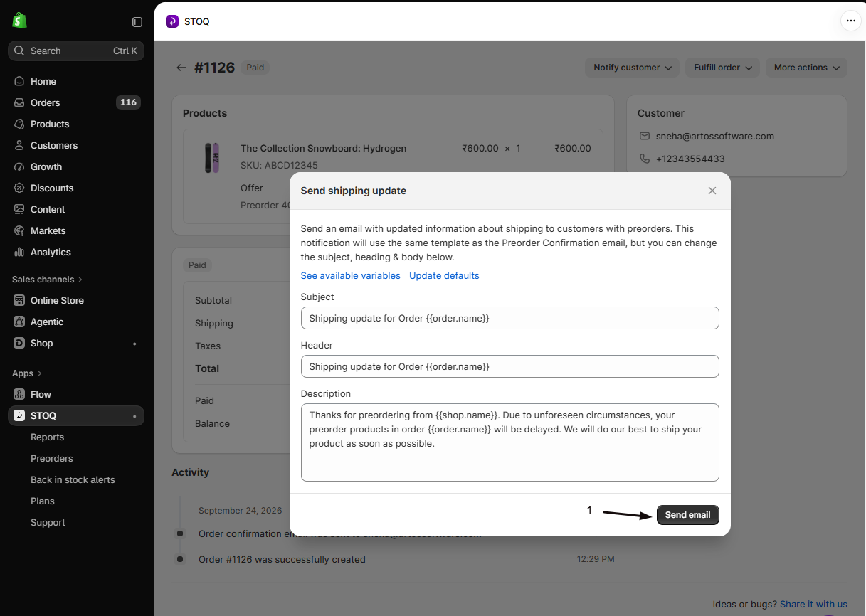Image resolution: width=866 pixels, height=616 pixels.
Task: Click the Agentic channel icon
Action: tap(19, 322)
